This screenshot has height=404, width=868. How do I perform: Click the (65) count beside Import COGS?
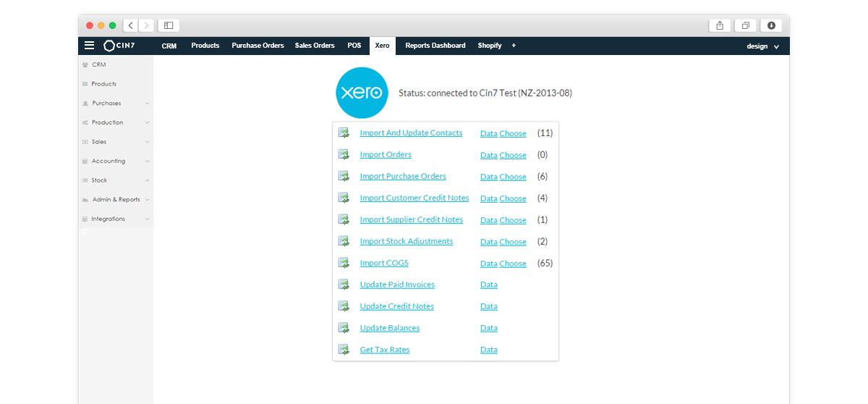pos(545,264)
